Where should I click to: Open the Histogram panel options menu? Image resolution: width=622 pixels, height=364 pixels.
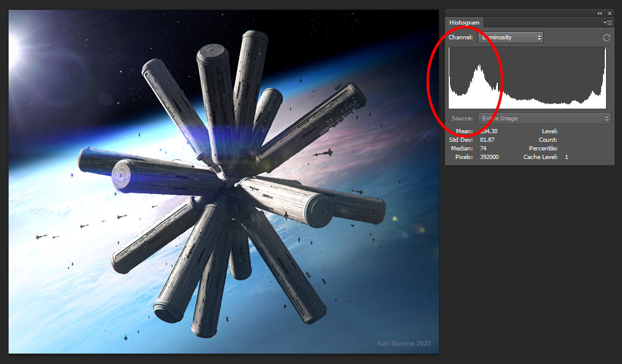pyautogui.click(x=608, y=23)
